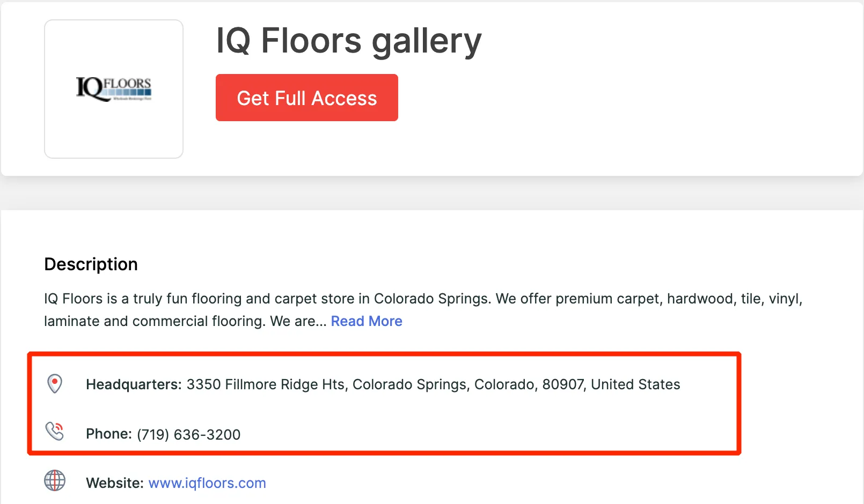Open the Read More description link
The height and width of the screenshot is (504, 864).
pyautogui.click(x=367, y=321)
